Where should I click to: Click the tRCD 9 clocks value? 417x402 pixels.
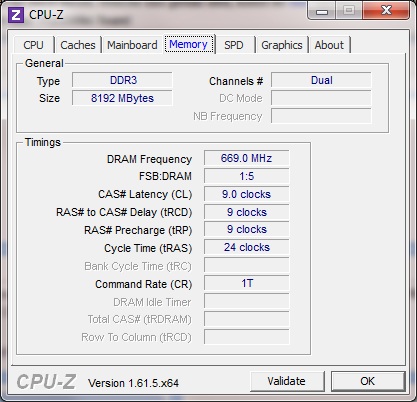click(x=247, y=212)
